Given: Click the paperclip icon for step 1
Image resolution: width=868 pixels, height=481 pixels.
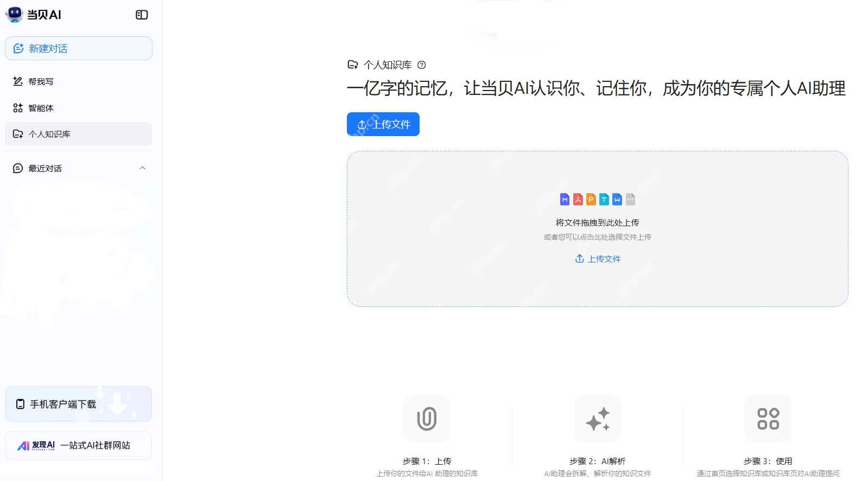Looking at the screenshot, I should click(427, 419).
